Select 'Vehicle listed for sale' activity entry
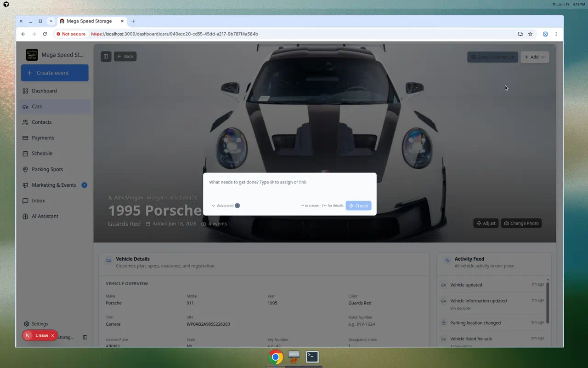The height and width of the screenshot is (368, 588). click(x=492, y=340)
